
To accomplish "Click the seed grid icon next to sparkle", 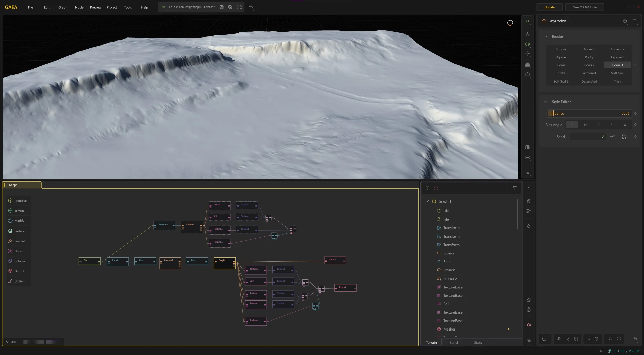I will pos(624,137).
